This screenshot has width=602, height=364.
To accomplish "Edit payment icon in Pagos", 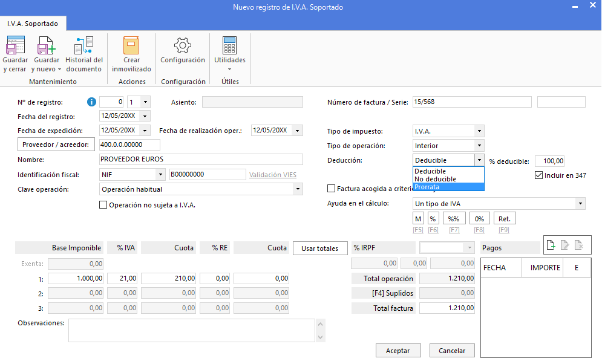I will 564,245.
